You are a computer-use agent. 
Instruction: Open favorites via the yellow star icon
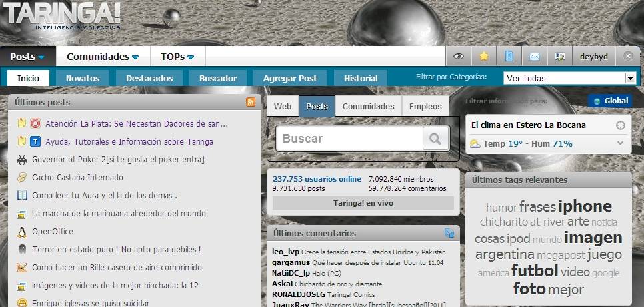tap(484, 57)
